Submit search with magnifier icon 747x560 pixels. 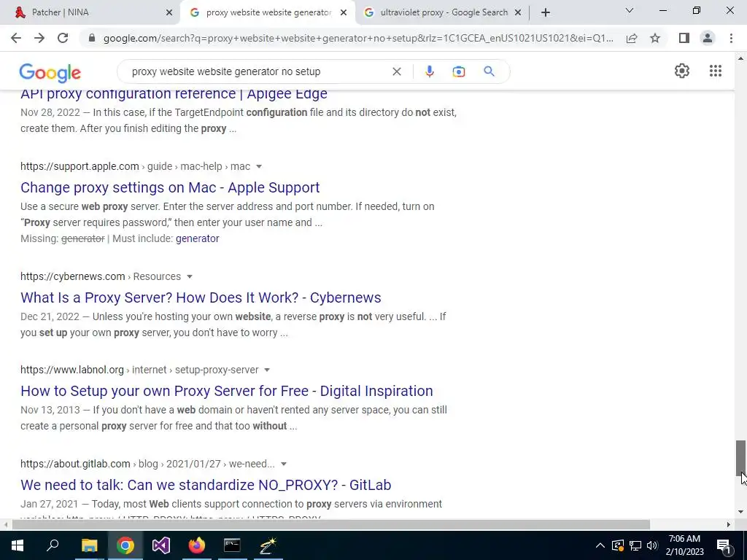tap(489, 71)
